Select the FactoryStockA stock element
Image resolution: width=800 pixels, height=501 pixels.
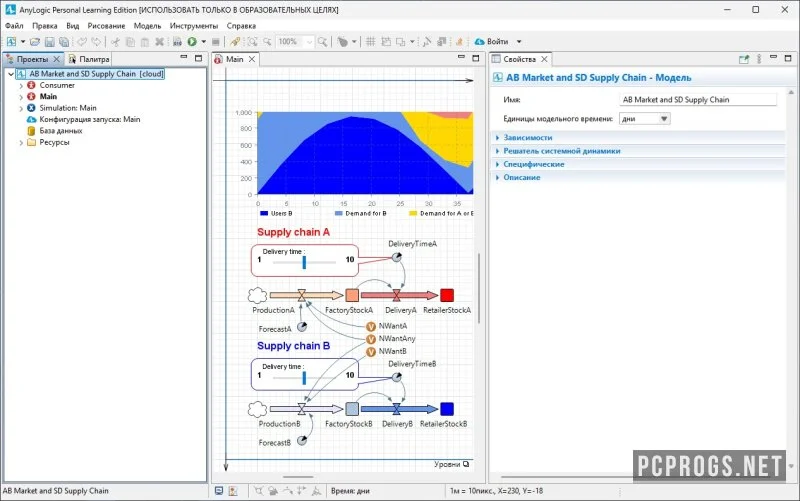pos(352,295)
